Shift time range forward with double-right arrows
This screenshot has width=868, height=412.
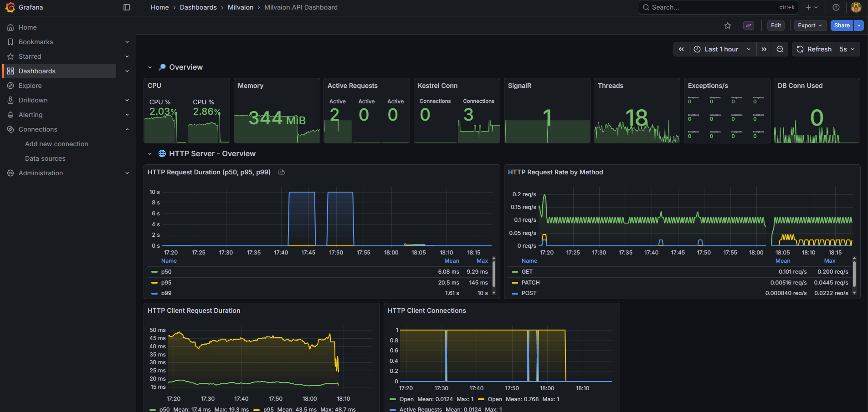point(764,49)
